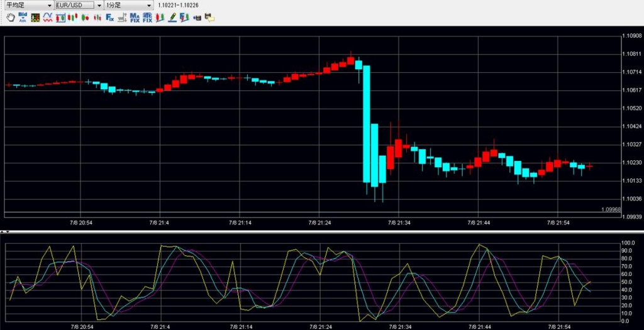Click the 7/8 20:54 label under price chart
The width and height of the screenshot is (644, 330).
coord(81,223)
